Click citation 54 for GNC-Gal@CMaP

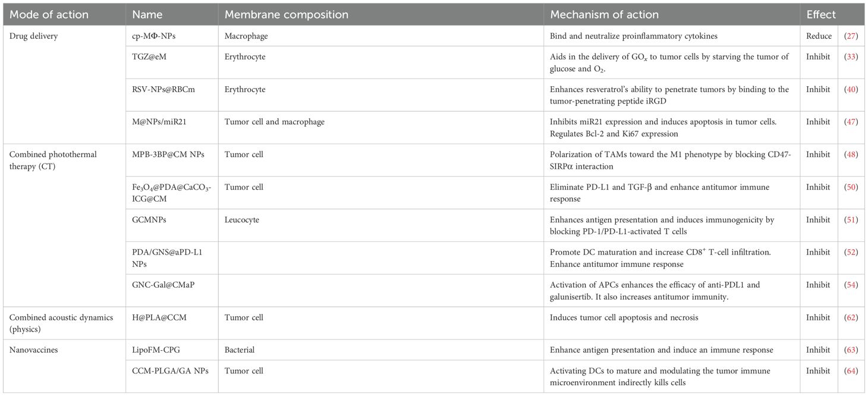click(851, 285)
